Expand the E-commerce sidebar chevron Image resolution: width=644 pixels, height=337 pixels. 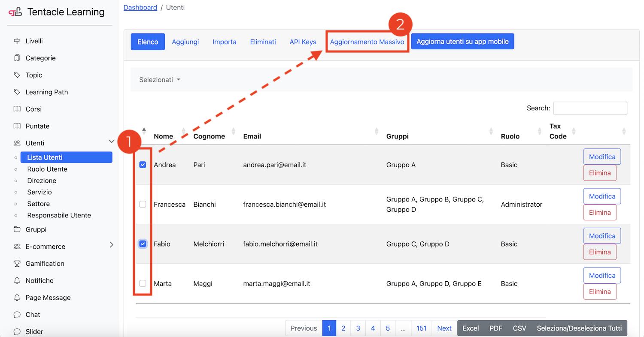(x=111, y=245)
